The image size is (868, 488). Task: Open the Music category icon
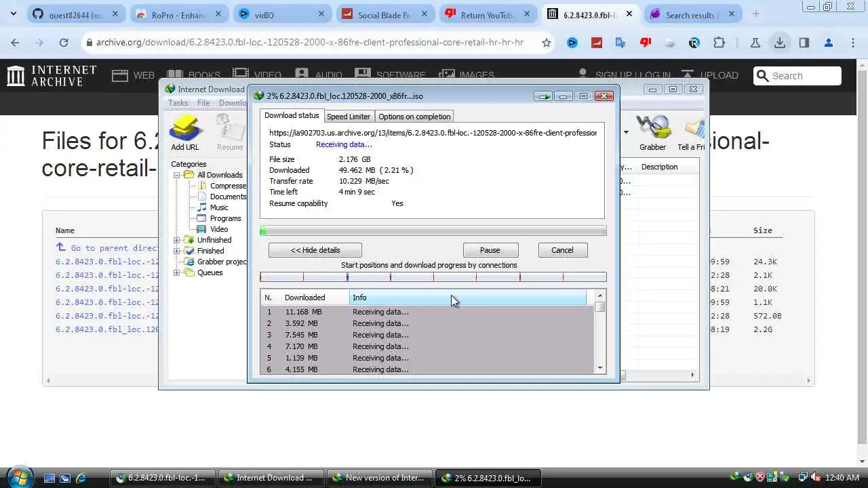pyautogui.click(x=202, y=207)
